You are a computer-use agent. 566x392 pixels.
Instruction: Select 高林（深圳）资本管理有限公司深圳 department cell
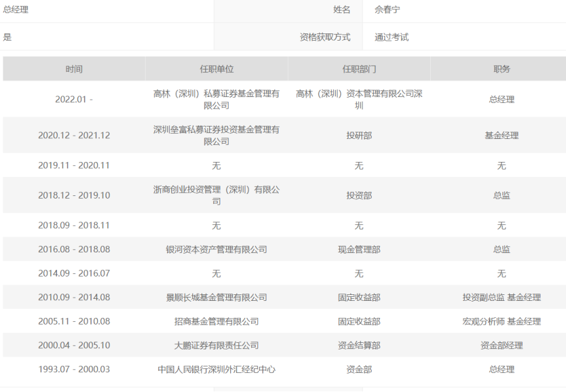(359, 99)
